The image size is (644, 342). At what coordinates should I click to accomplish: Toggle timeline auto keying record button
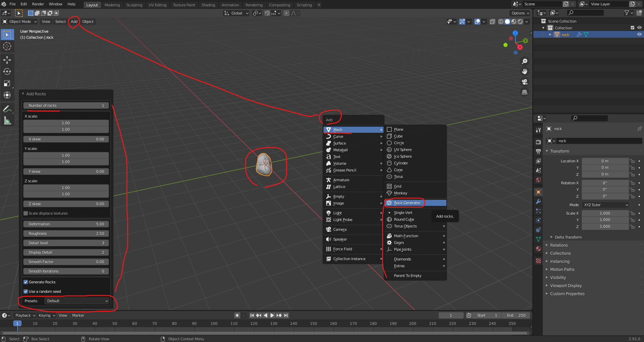pyautogui.click(x=237, y=315)
